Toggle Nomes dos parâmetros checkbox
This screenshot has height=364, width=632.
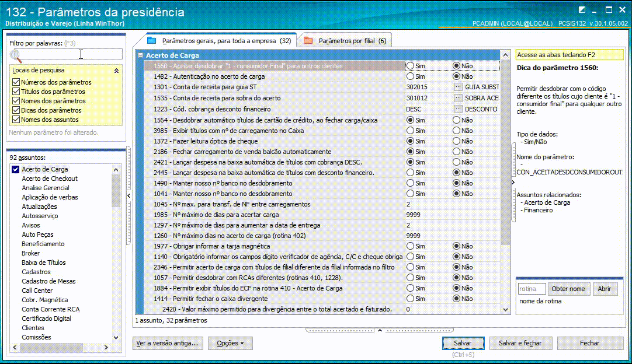pos(16,101)
